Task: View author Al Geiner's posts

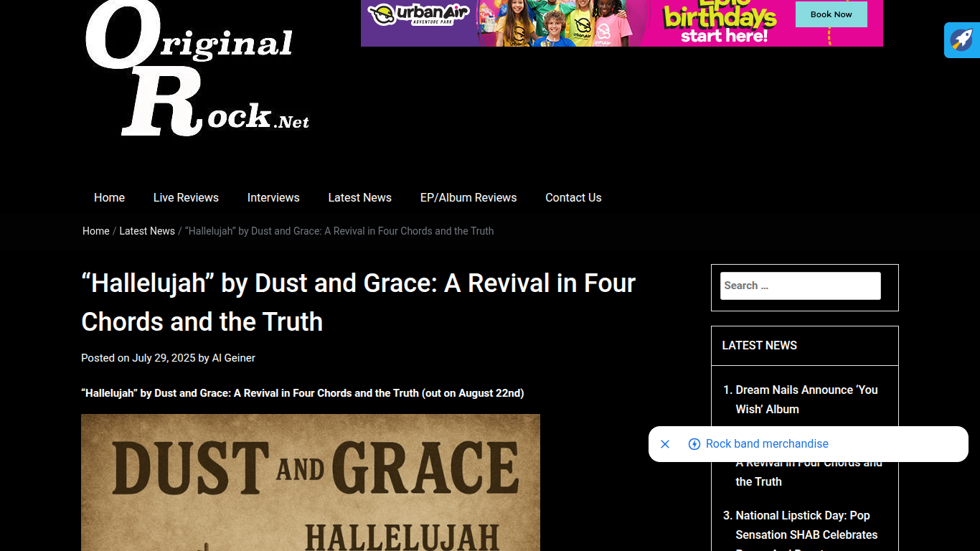Action: coord(233,358)
